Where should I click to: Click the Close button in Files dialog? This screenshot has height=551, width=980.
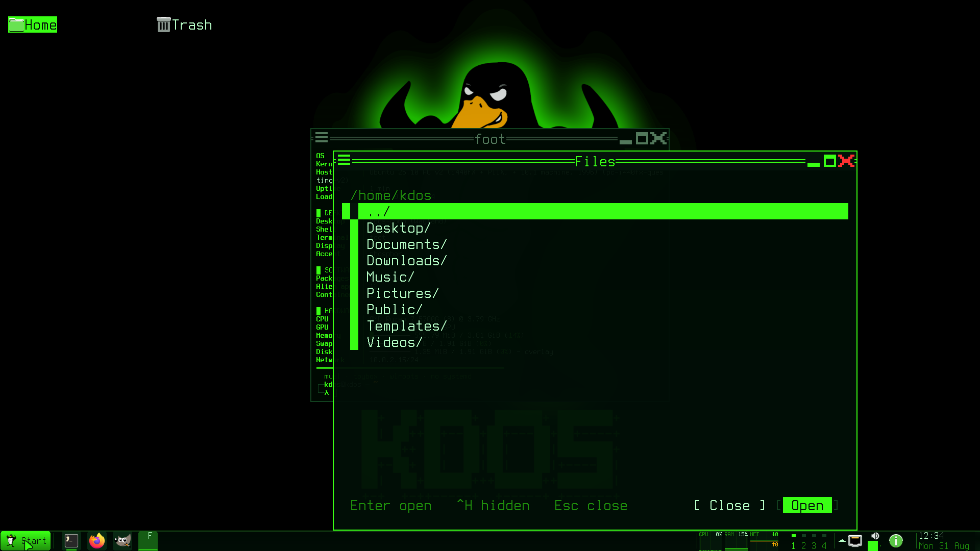pyautogui.click(x=730, y=506)
